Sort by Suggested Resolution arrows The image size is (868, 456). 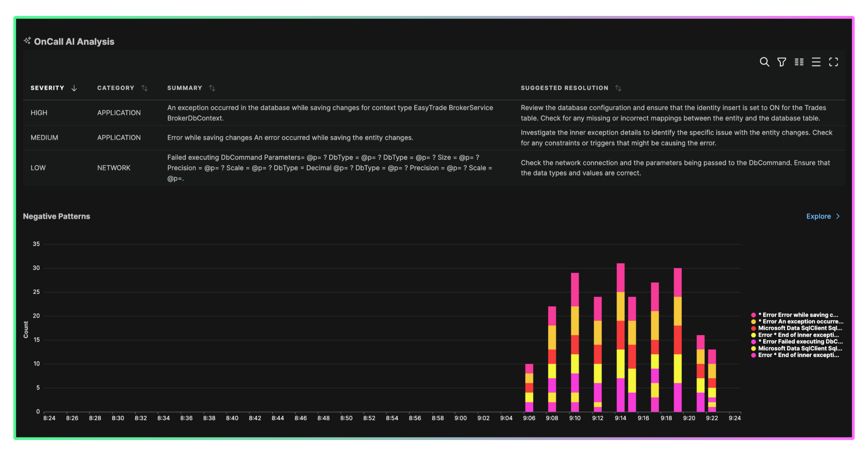click(x=618, y=88)
